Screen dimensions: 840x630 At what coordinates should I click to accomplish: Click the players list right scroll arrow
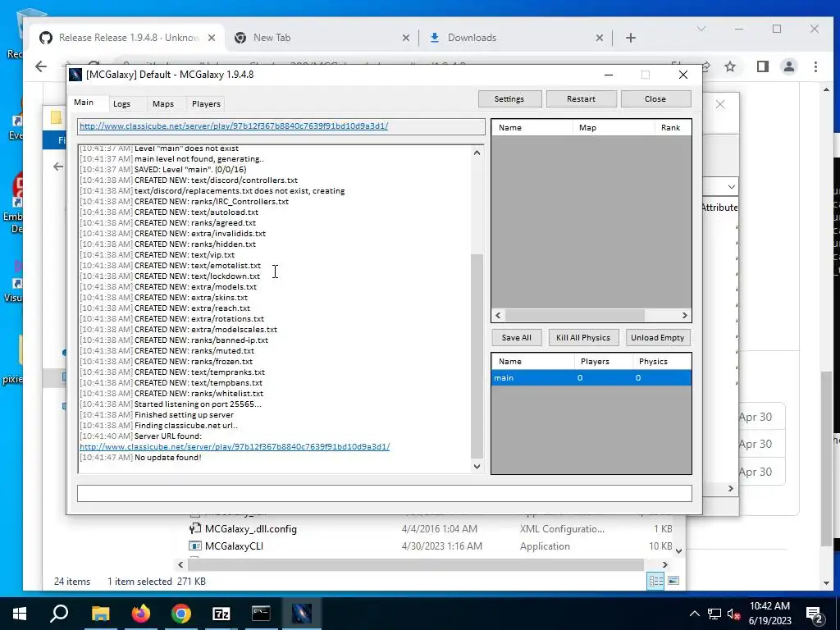coord(685,316)
